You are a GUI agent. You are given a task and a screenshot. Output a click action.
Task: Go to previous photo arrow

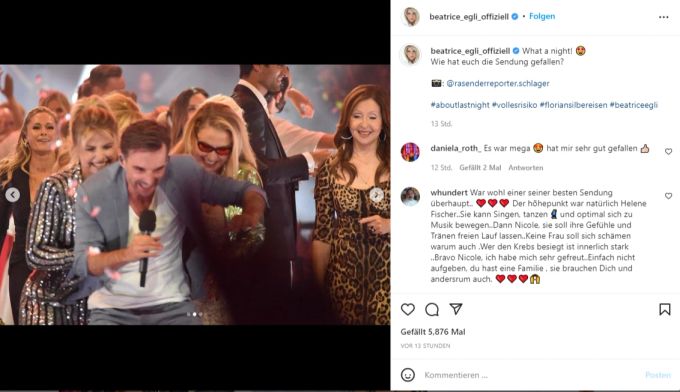(13, 195)
